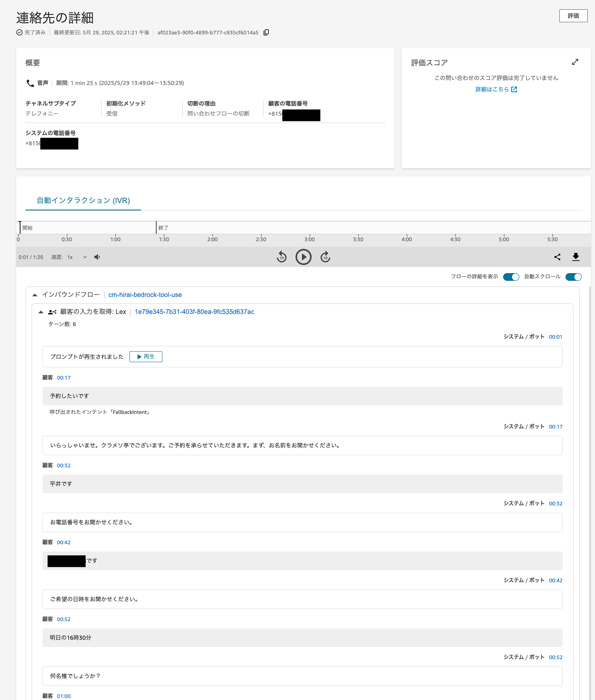Click the FallbackIntent invoked intent text
The height and width of the screenshot is (700, 595).
(x=100, y=412)
